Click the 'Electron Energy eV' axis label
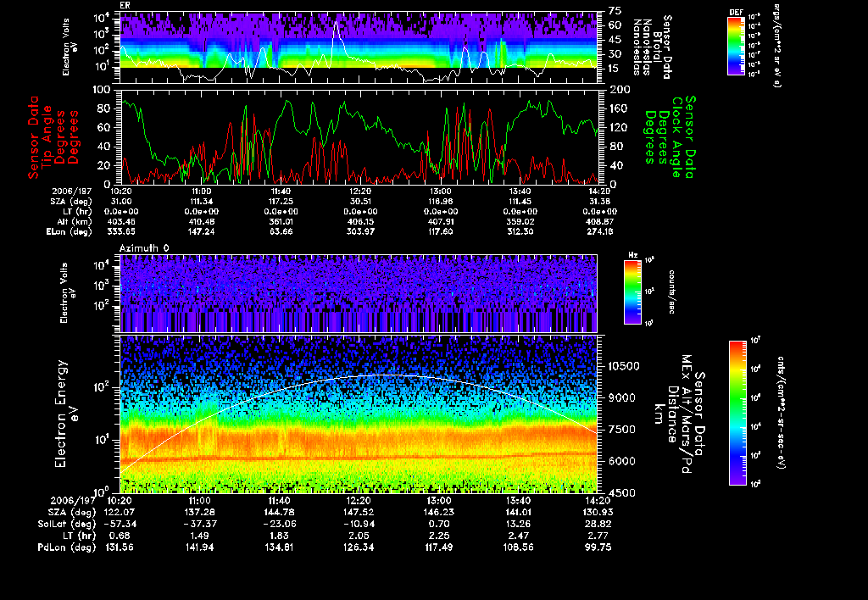 66,414
